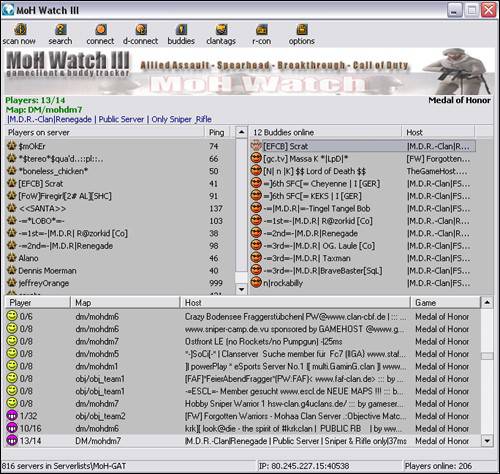Select player <<SANTA>> in players list

(x=120, y=208)
